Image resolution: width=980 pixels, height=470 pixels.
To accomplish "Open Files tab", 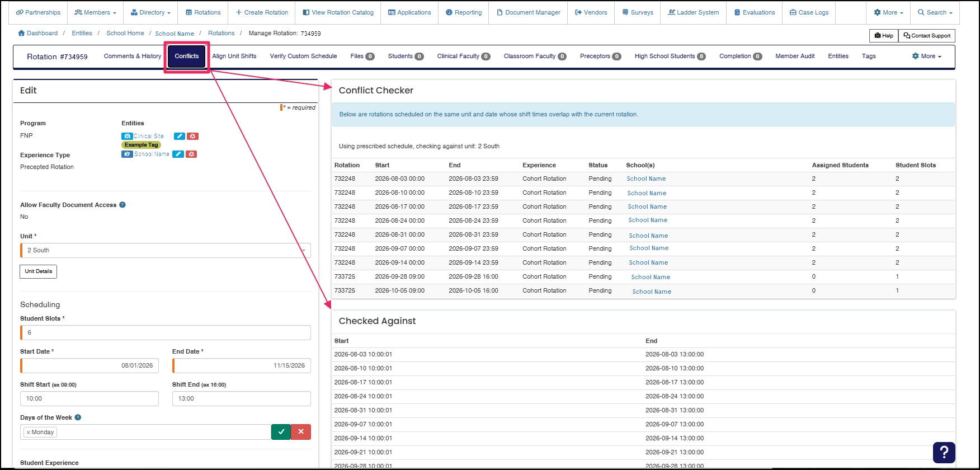I will coord(362,56).
